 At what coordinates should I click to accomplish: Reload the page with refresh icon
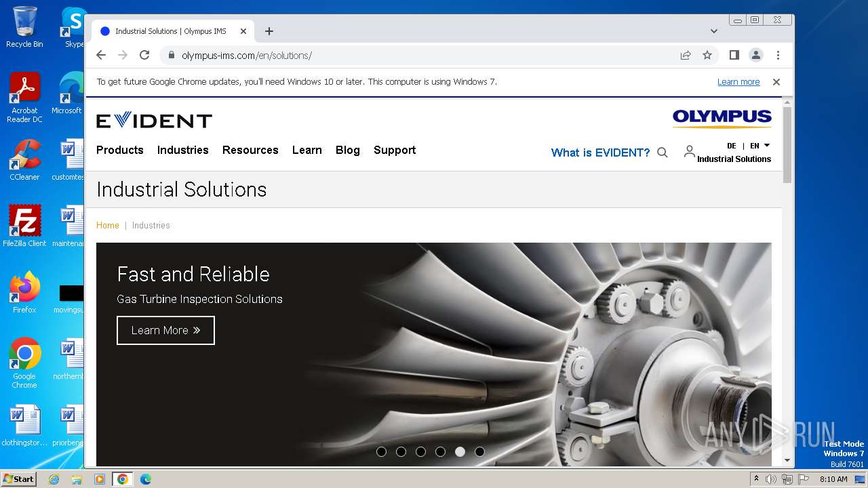pyautogui.click(x=144, y=55)
